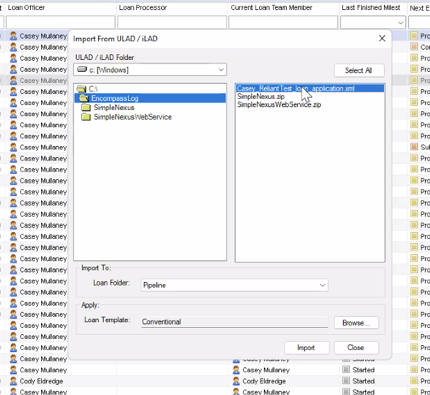Select the EncompassLog folder
430x395 pixels.
[x=115, y=98]
